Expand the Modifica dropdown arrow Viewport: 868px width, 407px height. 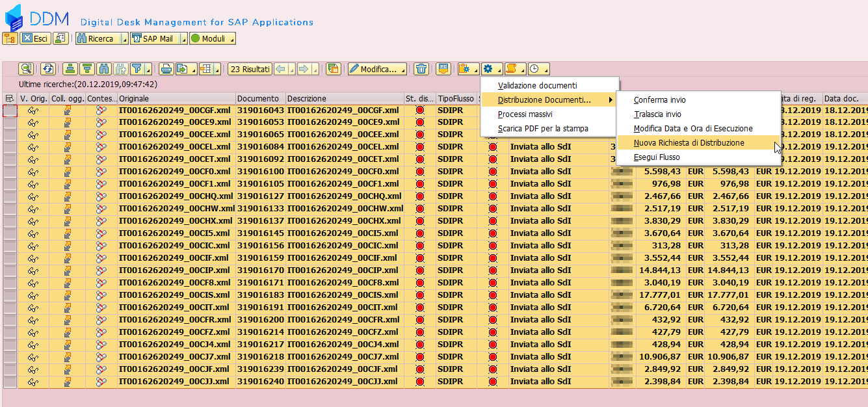(x=403, y=69)
